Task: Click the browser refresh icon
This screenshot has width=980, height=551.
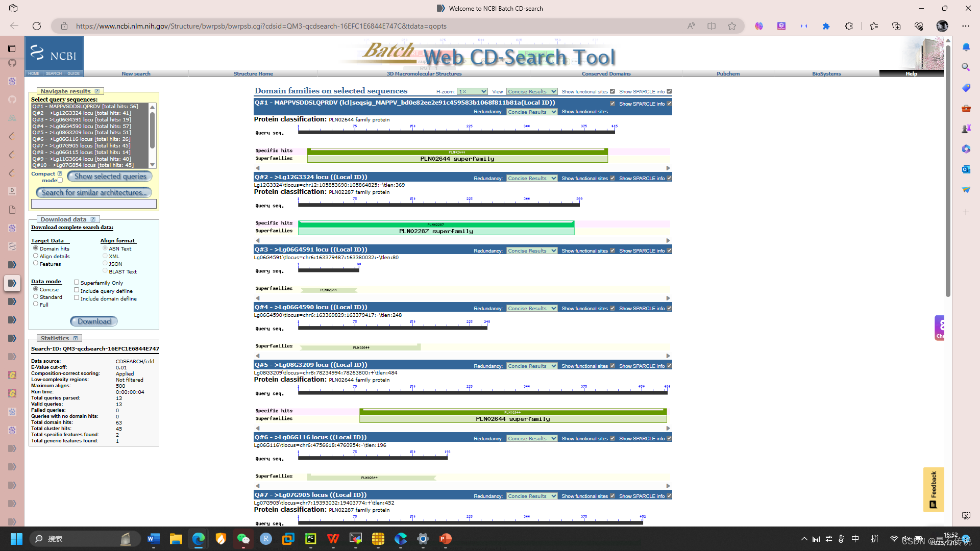Action: click(x=37, y=26)
